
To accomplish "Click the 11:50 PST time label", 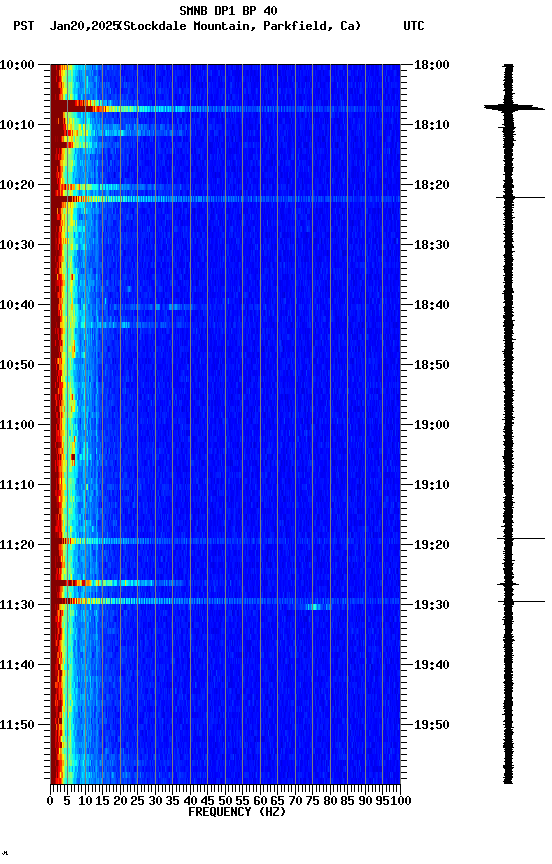I will pyautogui.click(x=17, y=725).
